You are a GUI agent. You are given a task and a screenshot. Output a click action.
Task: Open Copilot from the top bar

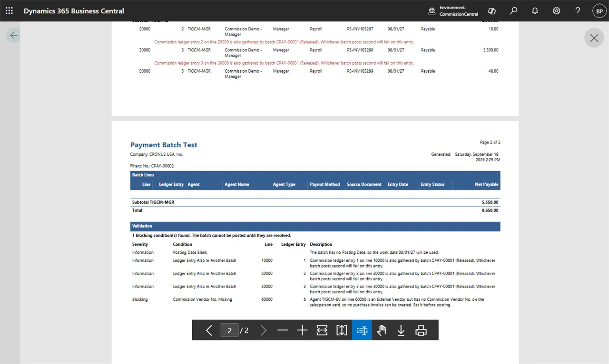point(492,10)
